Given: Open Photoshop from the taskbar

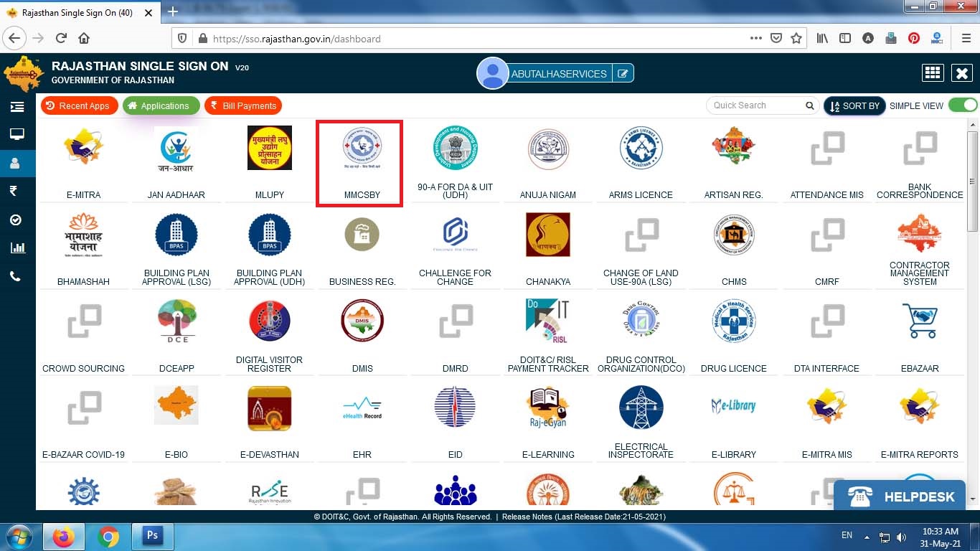Looking at the screenshot, I should point(152,537).
